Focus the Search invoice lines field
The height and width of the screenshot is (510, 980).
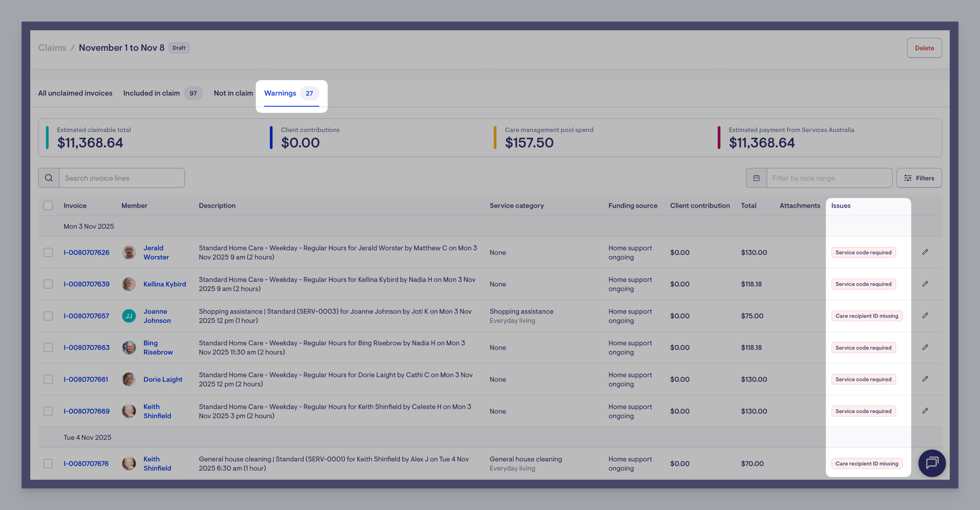[121, 178]
